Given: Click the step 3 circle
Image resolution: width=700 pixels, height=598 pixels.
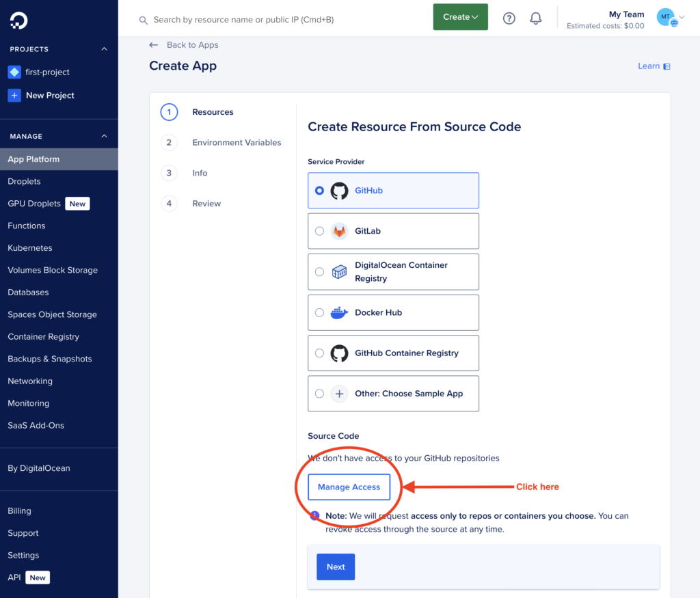Looking at the screenshot, I should (x=170, y=173).
